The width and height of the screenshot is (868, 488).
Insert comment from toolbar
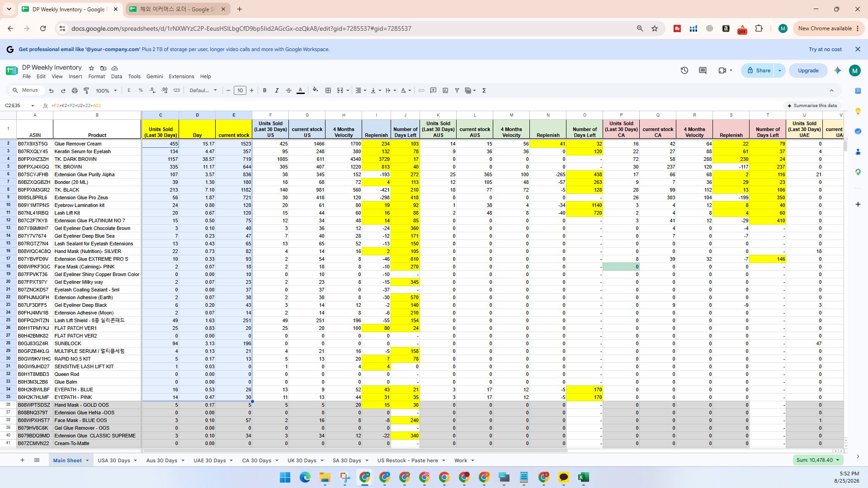click(x=433, y=90)
